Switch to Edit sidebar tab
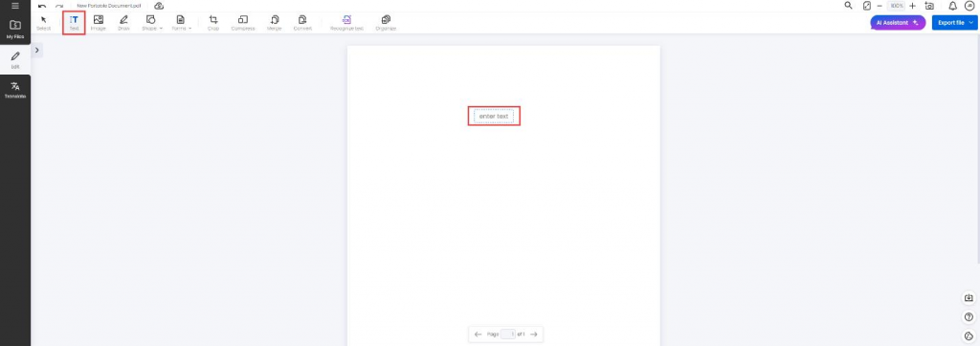The height and width of the screenshot is (346, 980). [15, 60]
